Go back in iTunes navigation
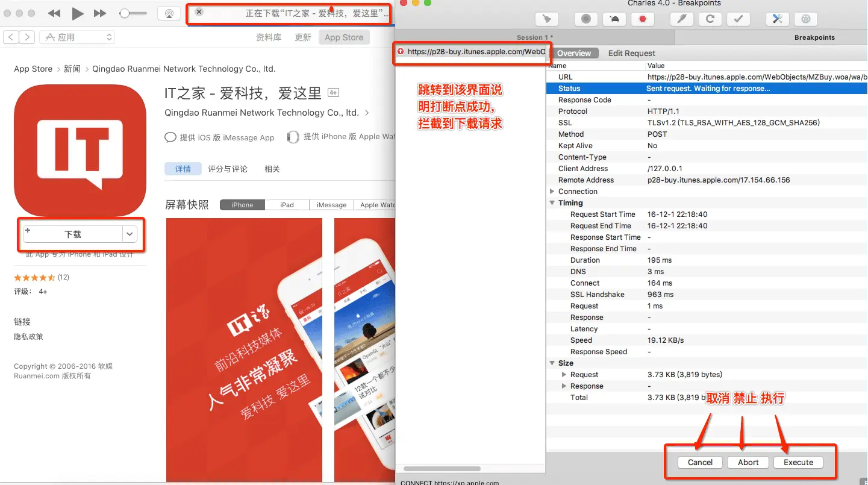 pyautogui.click(x=11, y=37)
